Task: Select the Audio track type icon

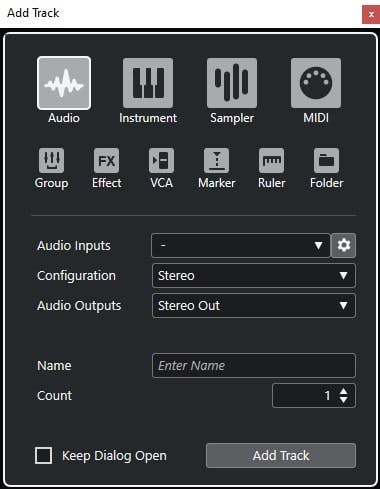Action: pos(64,83)
